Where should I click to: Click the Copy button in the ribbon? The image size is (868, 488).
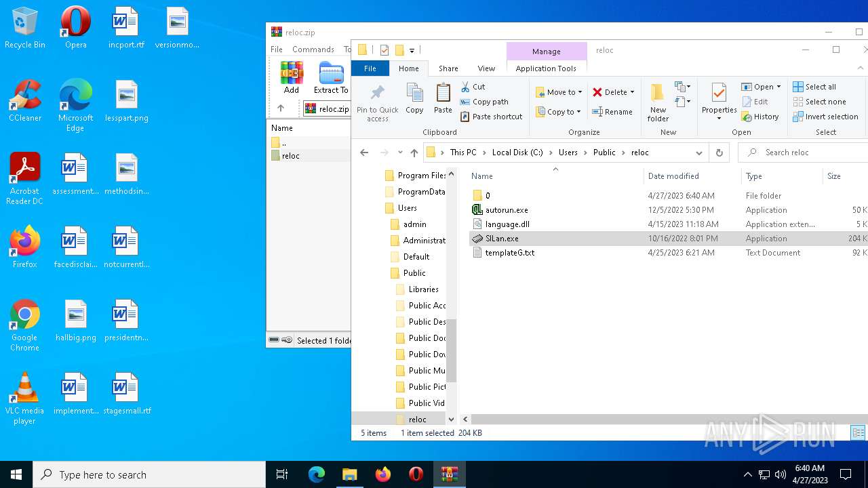tap(414, 99)
